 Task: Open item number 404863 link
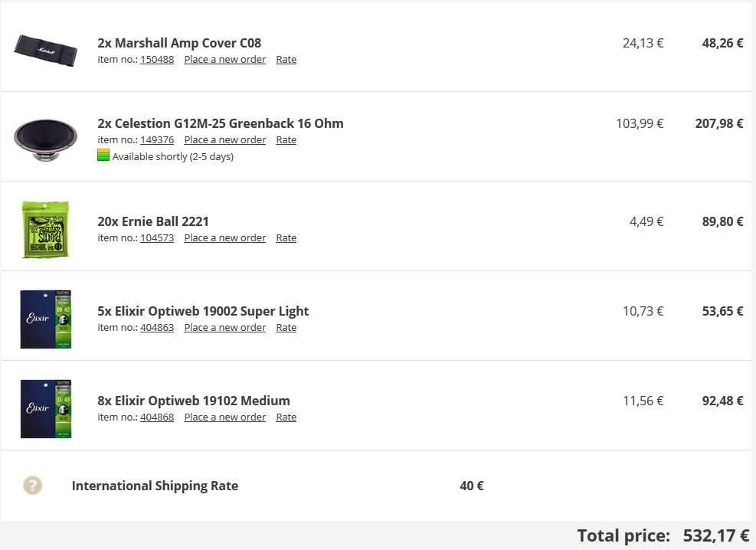157,328
